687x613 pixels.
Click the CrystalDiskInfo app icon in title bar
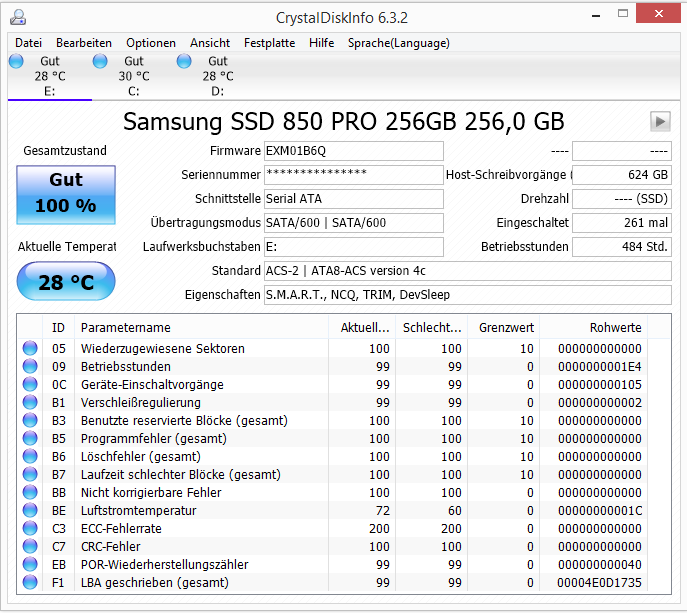(18, 18)
